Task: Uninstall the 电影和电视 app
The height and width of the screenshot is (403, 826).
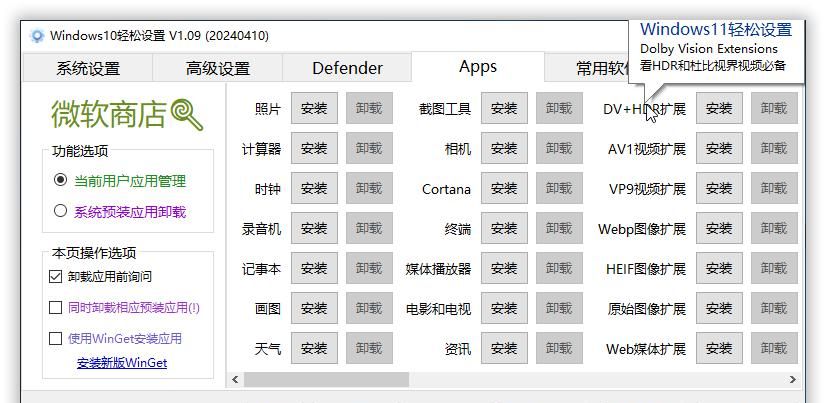Action: pos(559,309)
